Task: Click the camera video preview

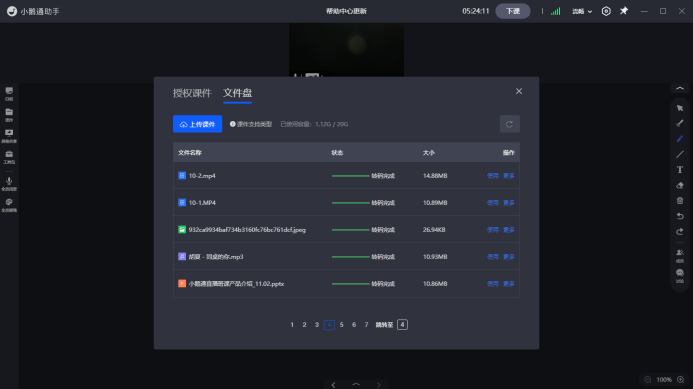Action: point(346,50)
